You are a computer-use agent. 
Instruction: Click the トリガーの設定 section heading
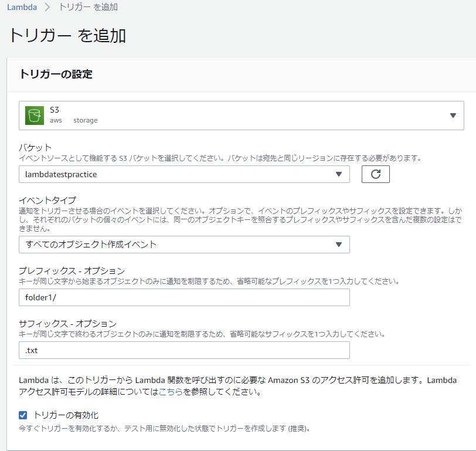tap(56, 74)
